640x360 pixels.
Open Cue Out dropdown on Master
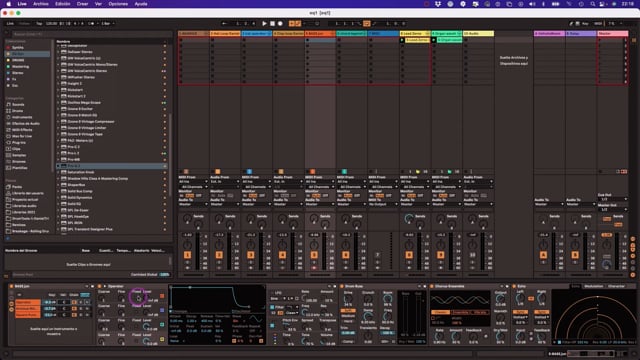(x=612, y=199)
